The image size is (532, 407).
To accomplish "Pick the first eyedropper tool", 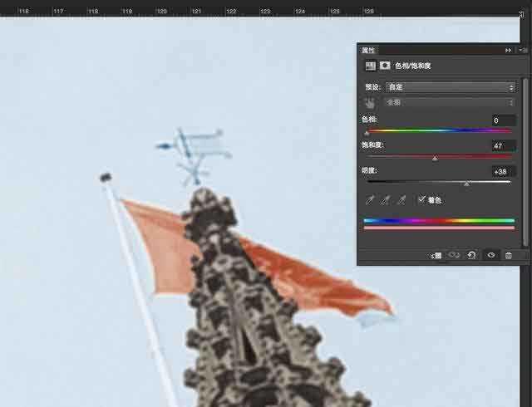I will click(370, 200).
